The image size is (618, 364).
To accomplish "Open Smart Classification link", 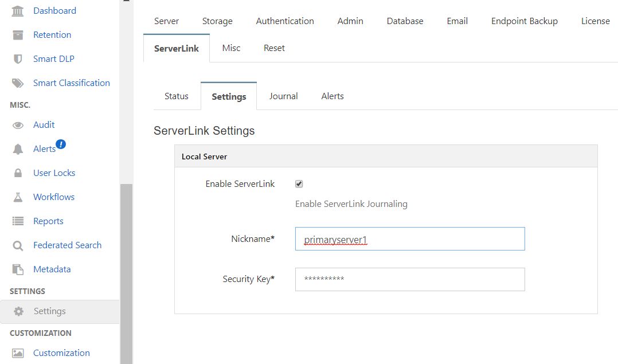I will point(71,83).
